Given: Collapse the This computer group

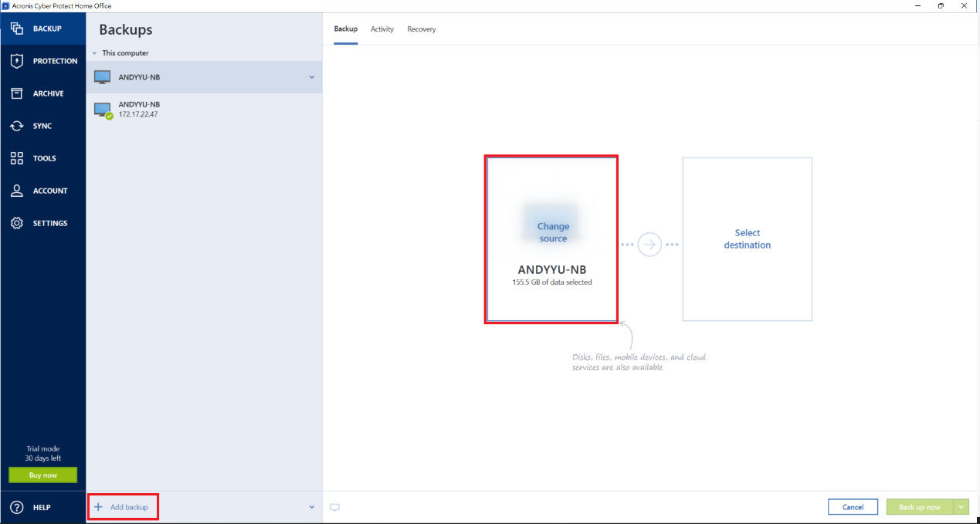Looking at the screenshot, I should pos(94,53).
